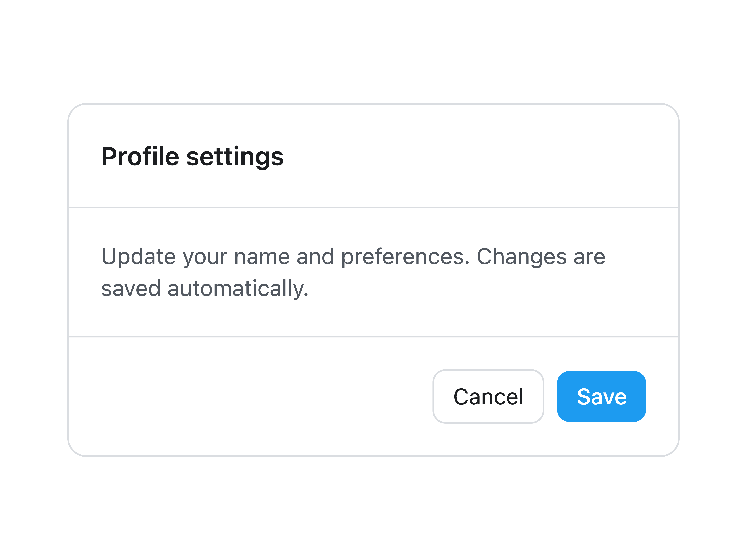Viewport: 747px width, 560px height.
Task: Click the blue Save button
Action: (x=601, y=396)
